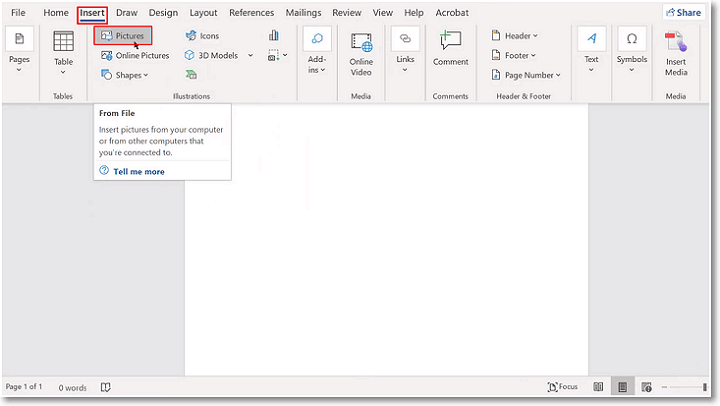
Task: Switch to Read Mode view
Action: (x=598, y=387)
